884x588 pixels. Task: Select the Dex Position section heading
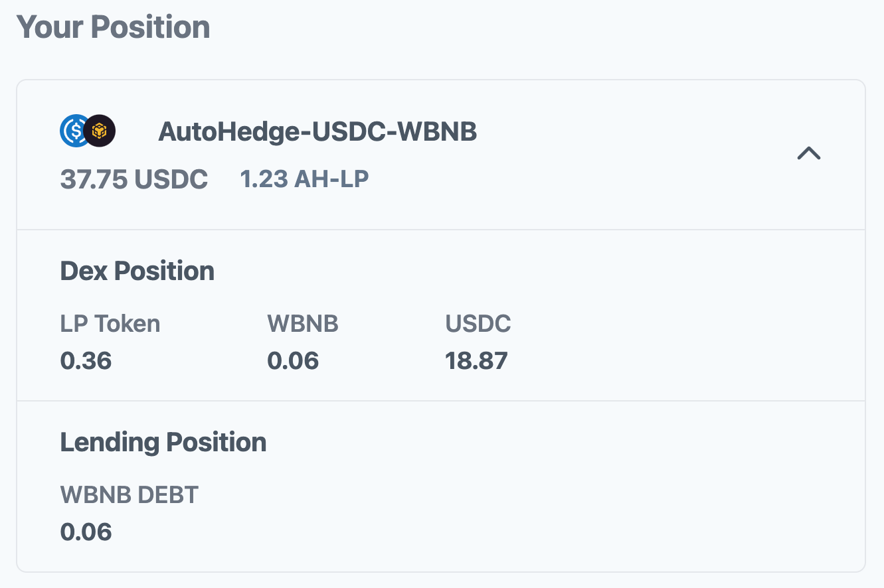point(137,271)
